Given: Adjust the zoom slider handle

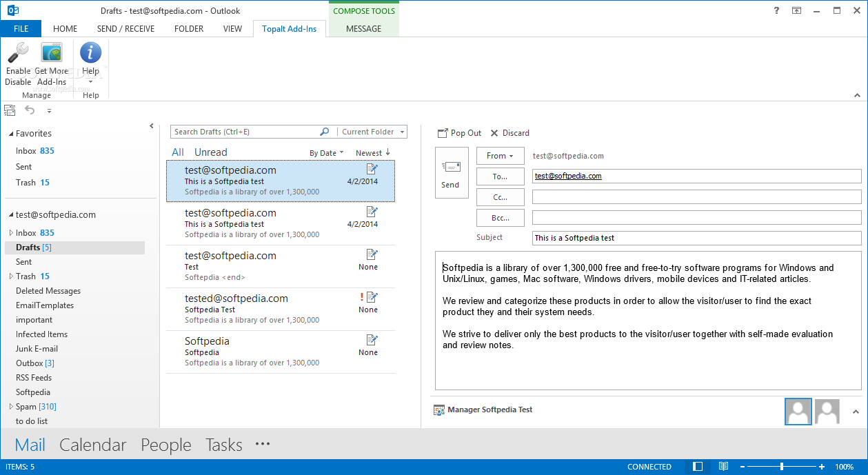Looking at the screenshot, I should click(x=781, y=467).
